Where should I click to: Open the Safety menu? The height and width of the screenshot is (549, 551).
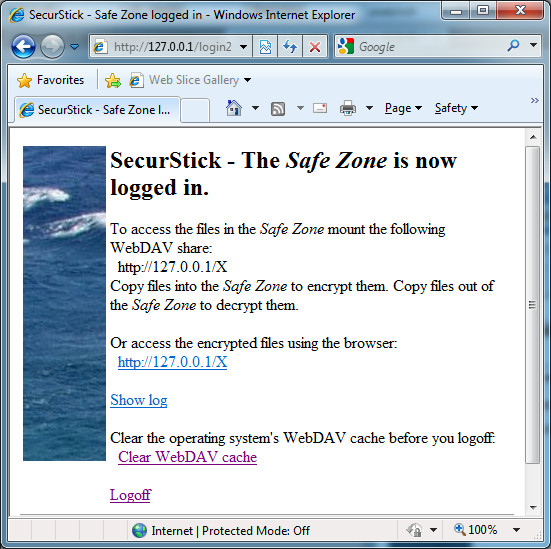click(x=456, y=108)
